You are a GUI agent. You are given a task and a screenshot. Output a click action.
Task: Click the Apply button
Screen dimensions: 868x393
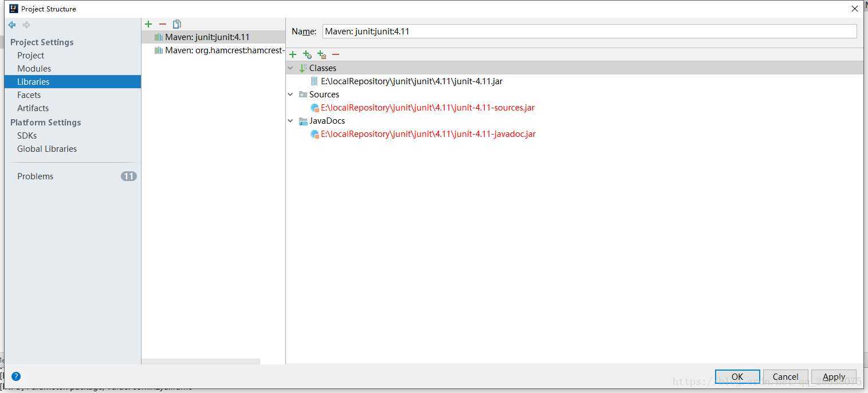tap(834, 376)
